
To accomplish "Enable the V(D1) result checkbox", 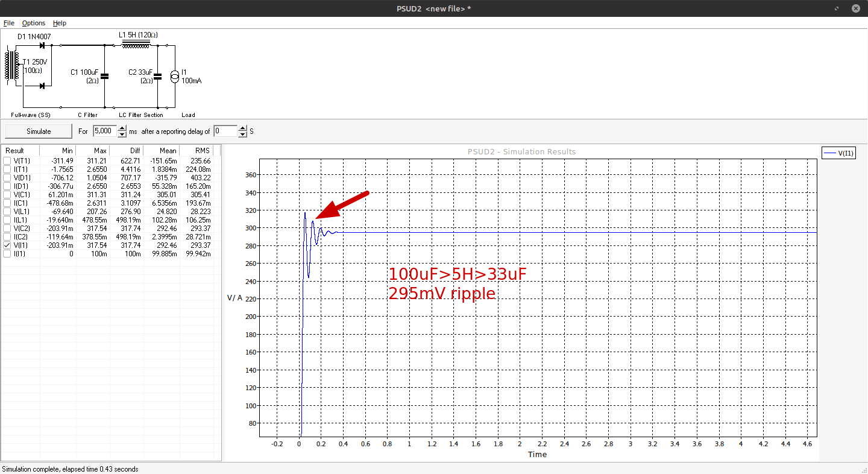I will pos(7,178).
